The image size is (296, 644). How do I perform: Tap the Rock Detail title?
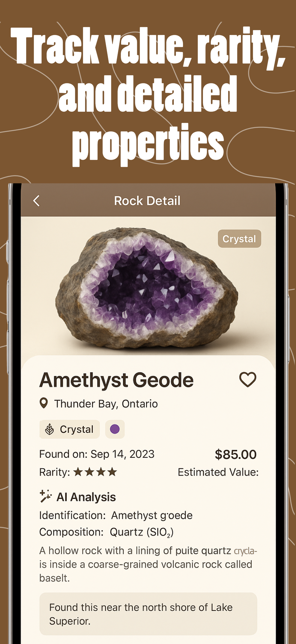coord(147,201)
